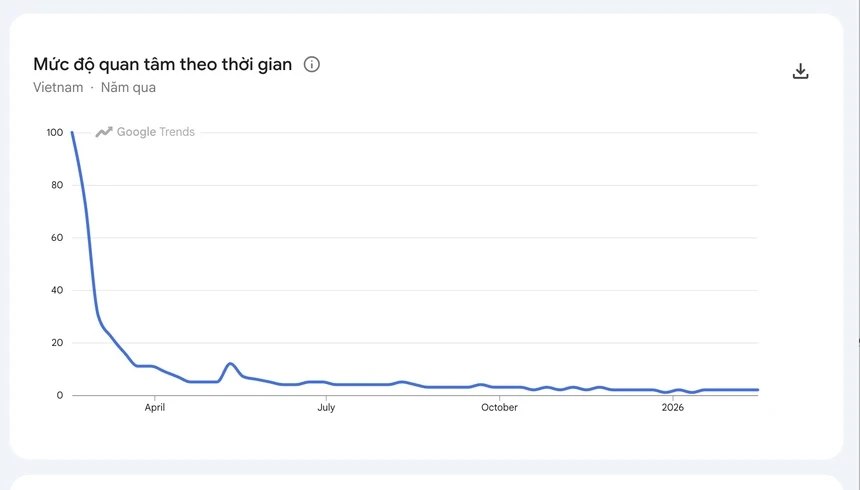Download the chart data using the download icon

click(800, 71)
